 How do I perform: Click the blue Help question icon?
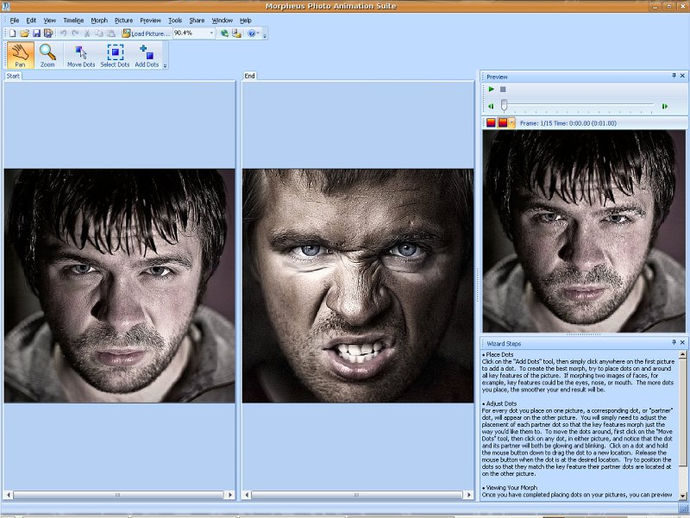pos(251,33)
